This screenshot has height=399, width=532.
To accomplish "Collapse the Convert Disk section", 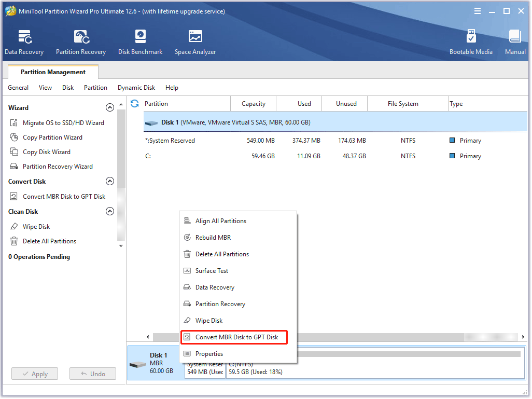I will pyautogui.click(x=110, y=181).
